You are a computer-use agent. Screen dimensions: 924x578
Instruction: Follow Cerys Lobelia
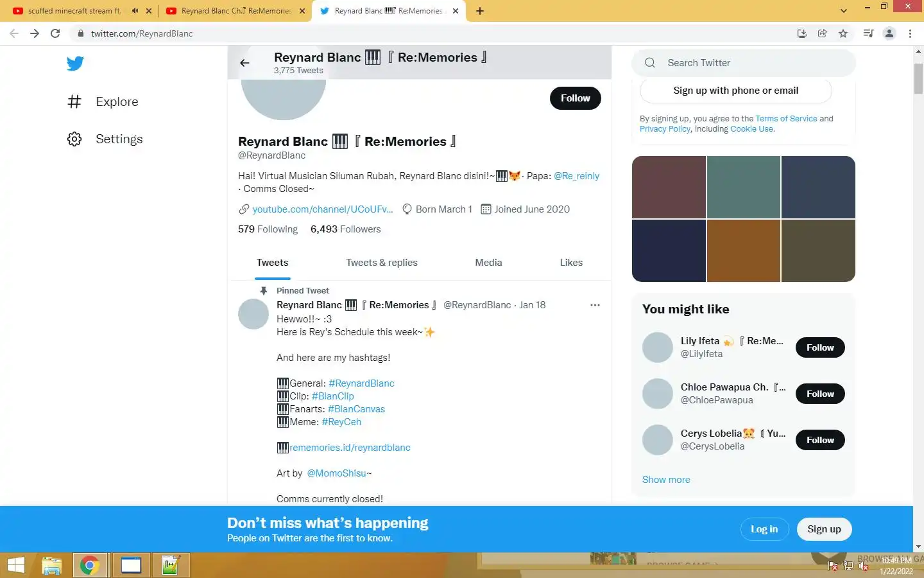pyautogui.click(x=820, y=440)
